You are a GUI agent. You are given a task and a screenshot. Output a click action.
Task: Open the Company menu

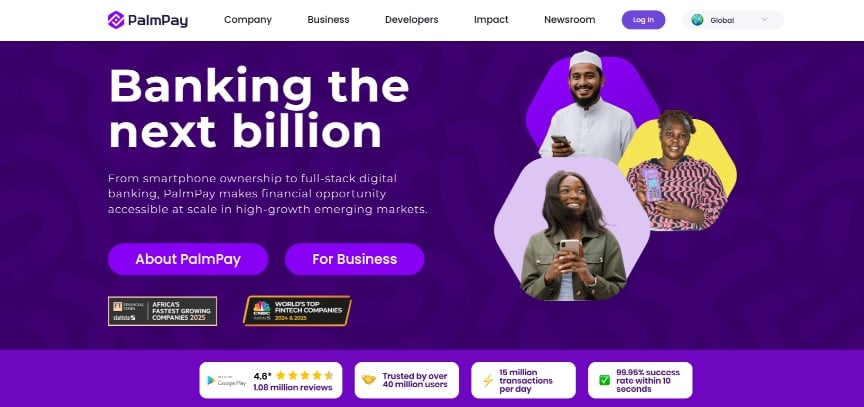pos(248,20)
